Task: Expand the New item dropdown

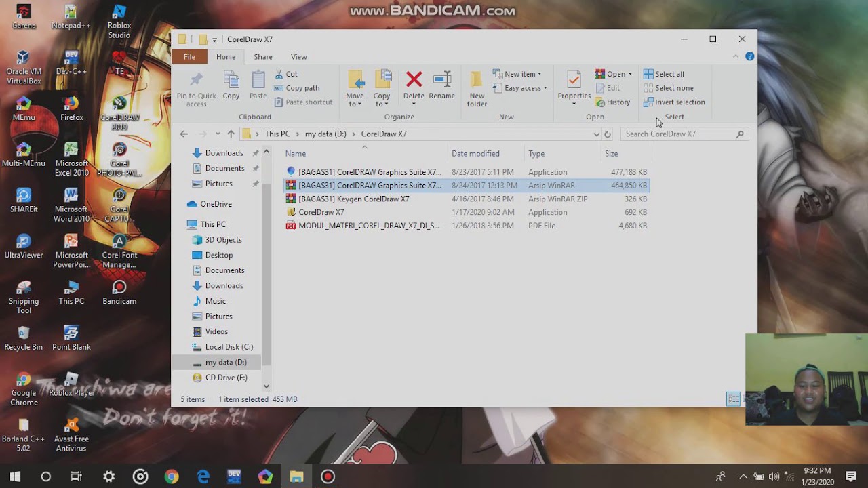Action: [x=517, y=74]
